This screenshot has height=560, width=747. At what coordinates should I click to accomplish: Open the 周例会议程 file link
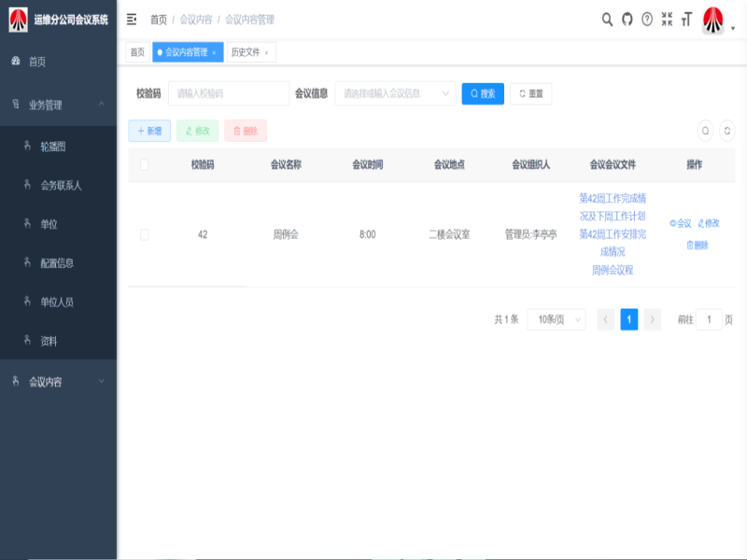pyautogui.click(x=613, y=270)
